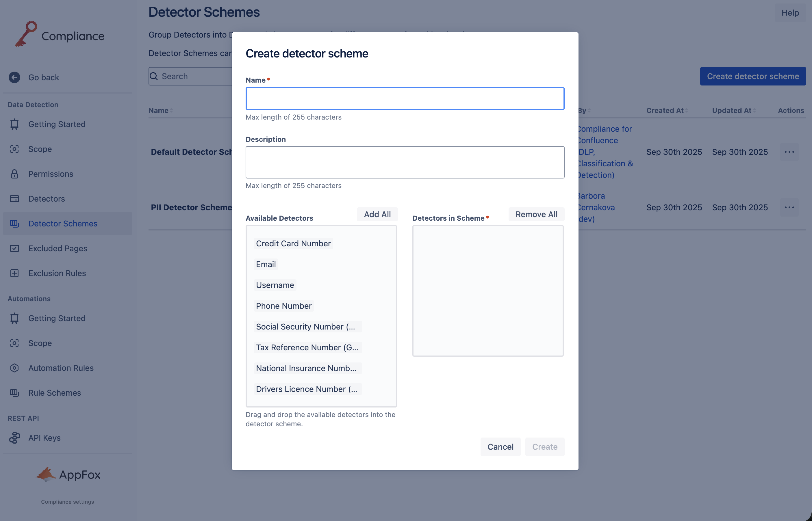Open Scope under Data Detection
This screenshot has height=521, width=812.
[x=40, y=149]
